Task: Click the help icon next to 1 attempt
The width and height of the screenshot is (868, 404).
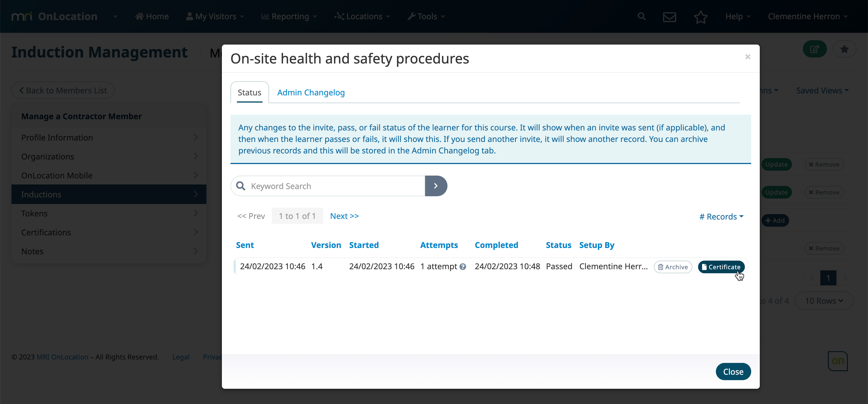Action: coord(463,267)
